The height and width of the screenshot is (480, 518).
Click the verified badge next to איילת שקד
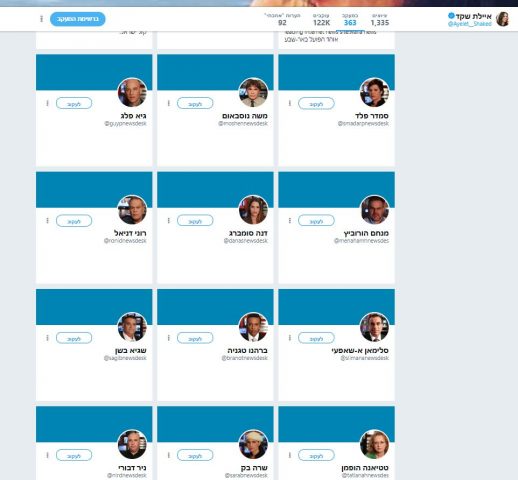[x=451, y=15]
